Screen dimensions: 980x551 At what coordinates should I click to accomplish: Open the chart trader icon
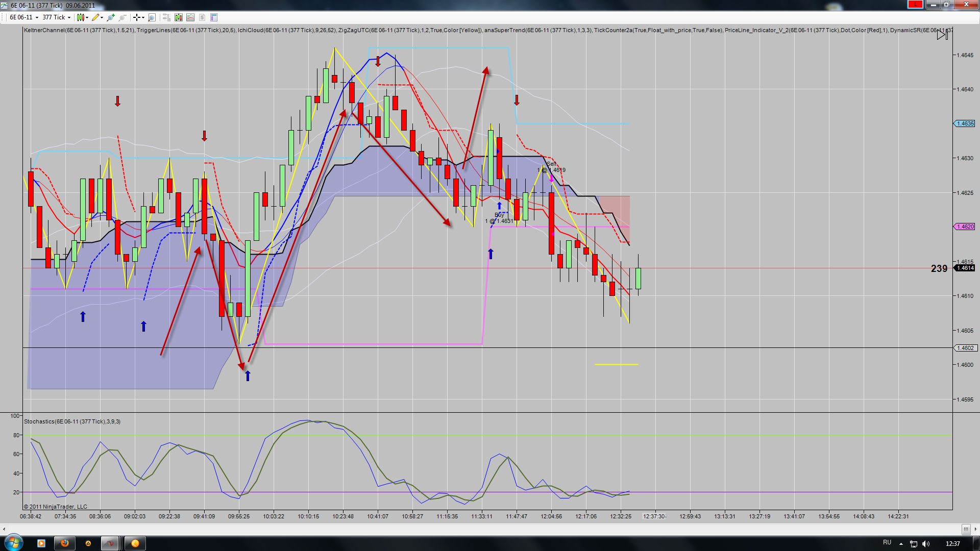pos(166,17)
